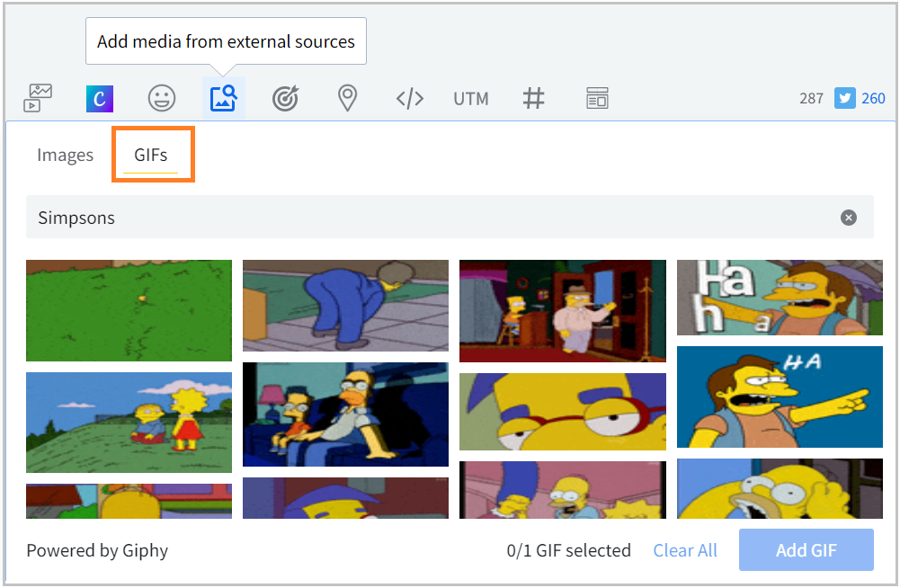Screen dimensions: 900x588
Task: Open the emoji picker
Action: (x=162, y=98)
